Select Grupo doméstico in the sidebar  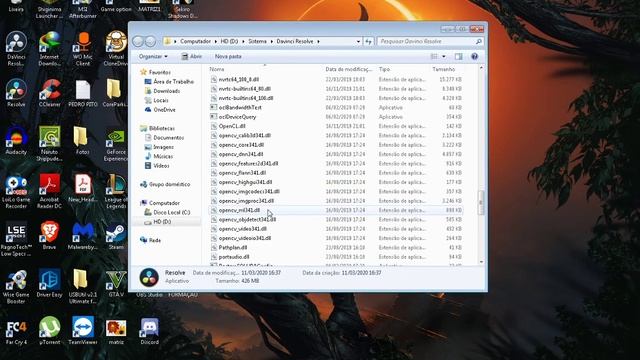[165, 184]
